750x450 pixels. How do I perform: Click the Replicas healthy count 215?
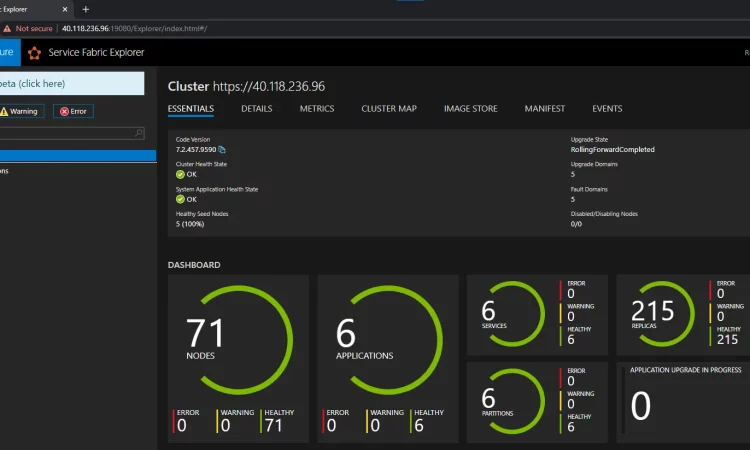click(728, 340)
